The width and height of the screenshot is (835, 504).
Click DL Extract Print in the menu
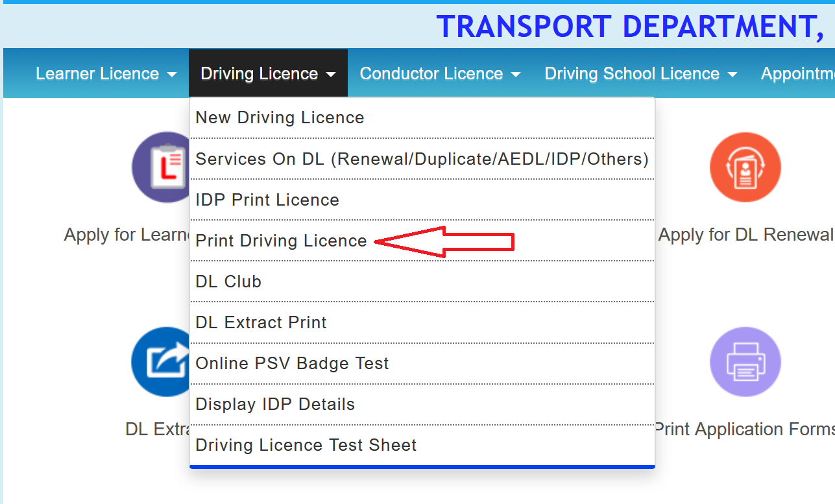tap(261, 322)
